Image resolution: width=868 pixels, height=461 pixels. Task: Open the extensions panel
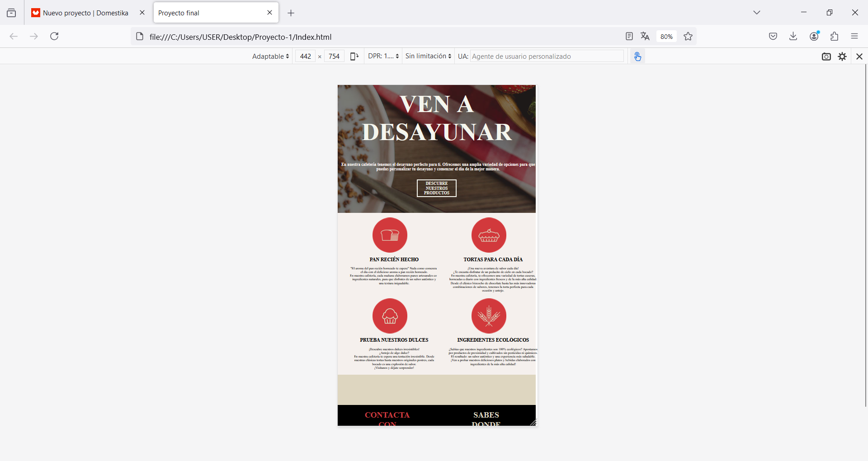point(835,36)
